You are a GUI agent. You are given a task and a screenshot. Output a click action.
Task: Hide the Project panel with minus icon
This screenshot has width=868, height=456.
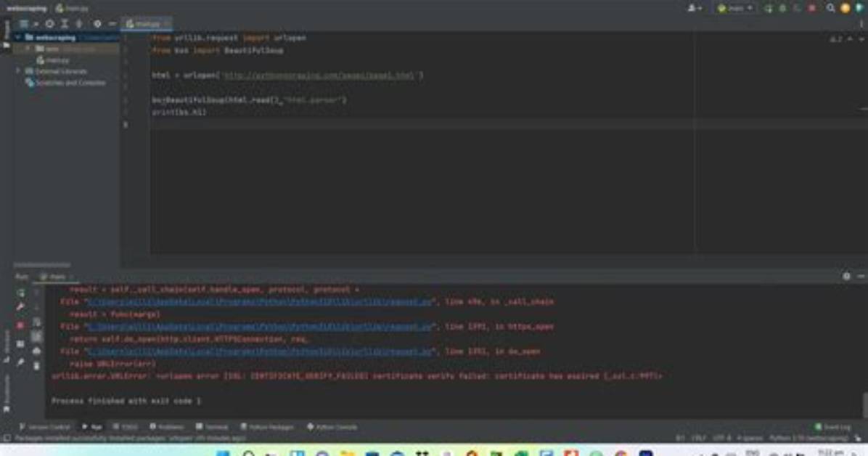tap(112, 24)
